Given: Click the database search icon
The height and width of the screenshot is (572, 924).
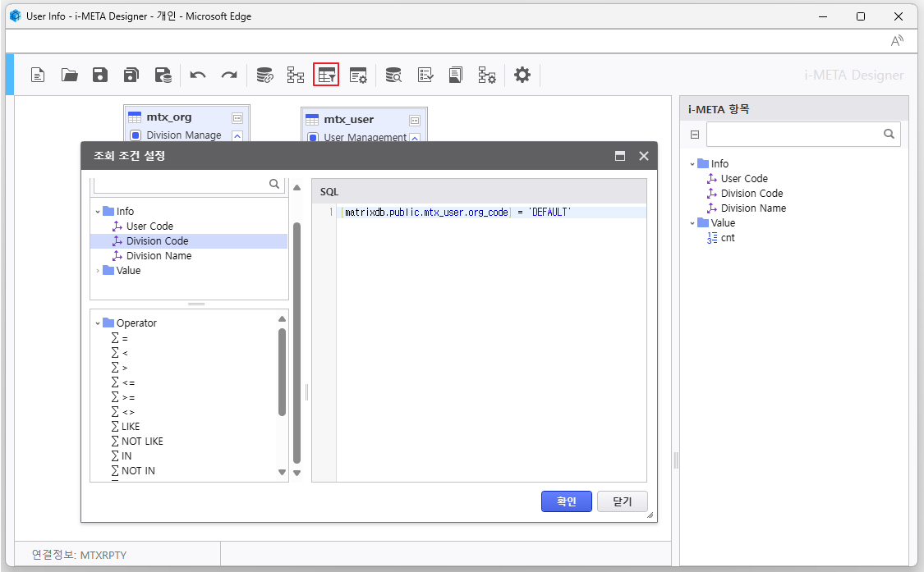Looking at the screenshot, I should point(393,75).
